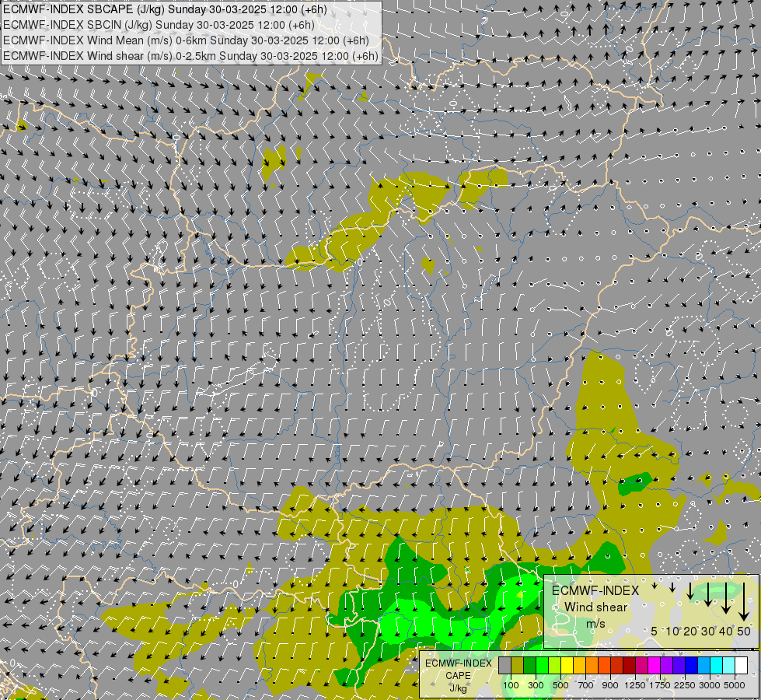Click the dark green CAPE legend swatch
The image size is (761, 700).
coord(529,666)
